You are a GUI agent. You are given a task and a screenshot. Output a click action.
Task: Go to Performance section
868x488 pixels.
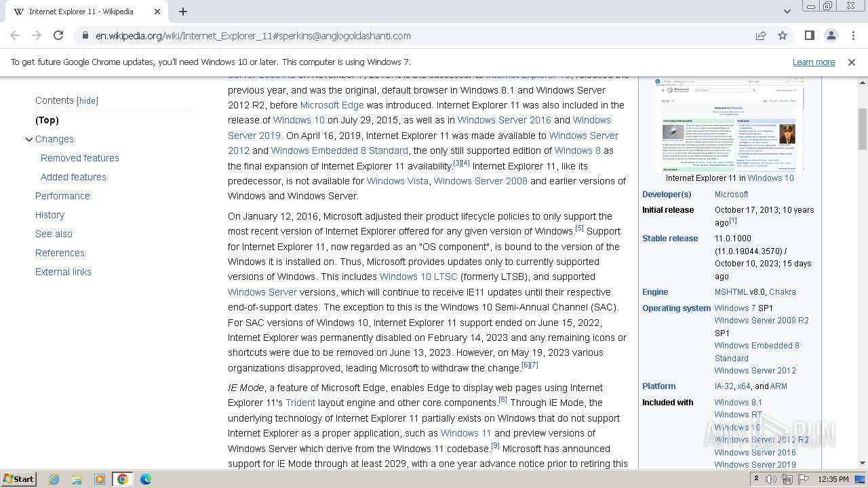(x=62, y=196)
